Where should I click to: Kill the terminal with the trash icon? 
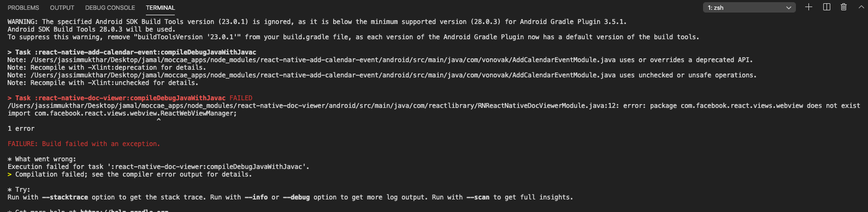point(844,7)
